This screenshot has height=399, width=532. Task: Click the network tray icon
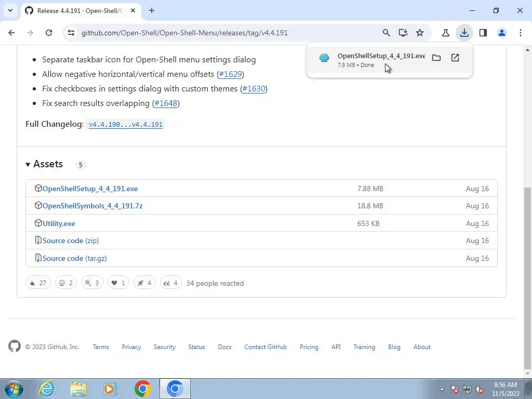coord(467,389)
